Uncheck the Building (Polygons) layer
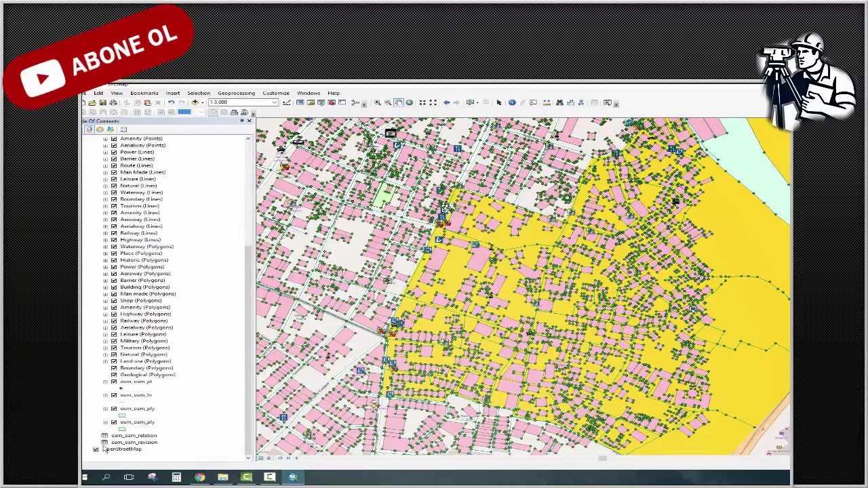This screenshot has height=488, width=868. point(114,287)
